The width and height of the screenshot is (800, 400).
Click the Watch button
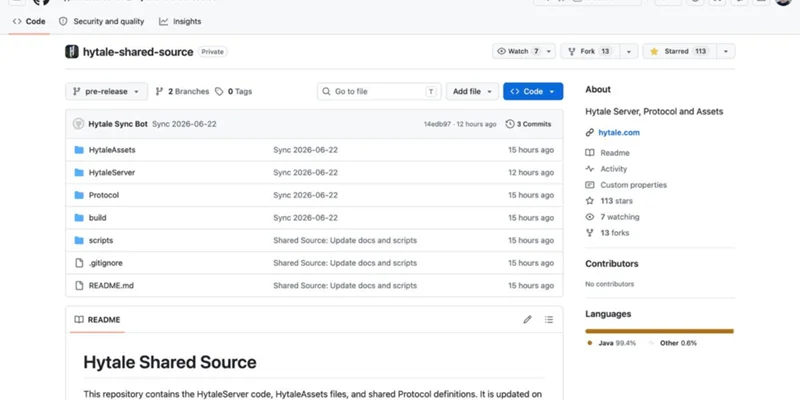[517, 51]
